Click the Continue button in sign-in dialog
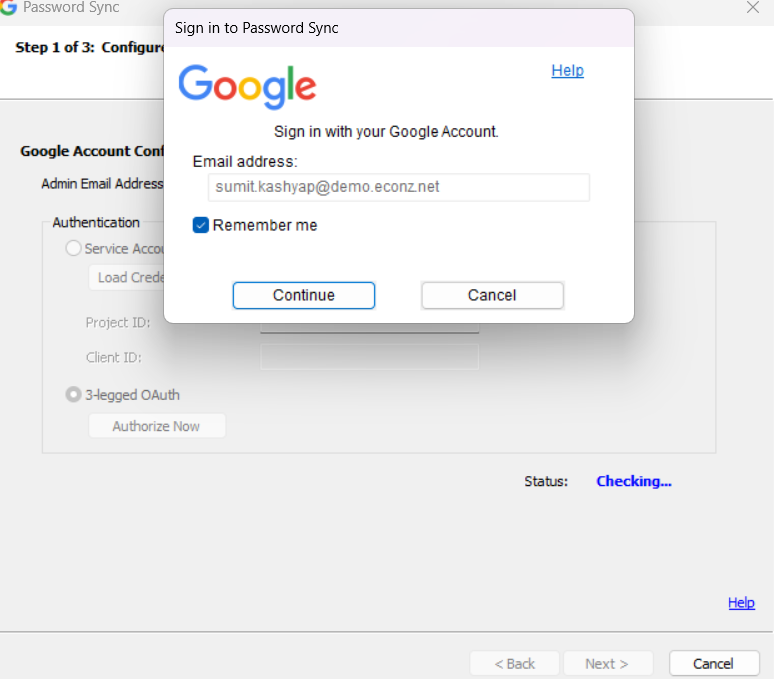The width and height of the screenshot is (774, 679). point(304,295)
